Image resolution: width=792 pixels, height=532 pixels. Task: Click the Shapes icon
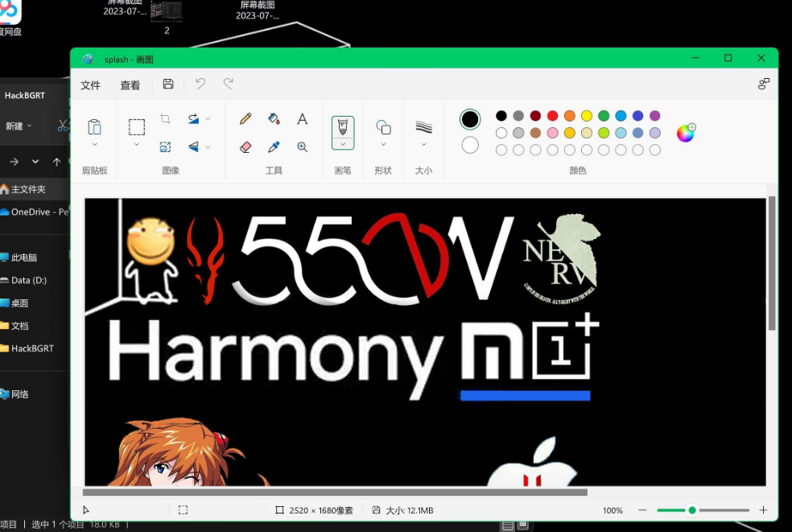coord(383,127)
